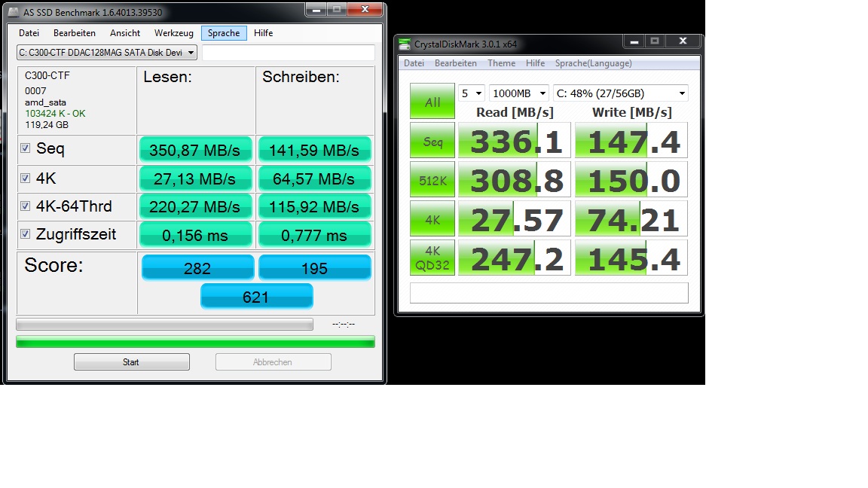
Task: Click the empty text field beside the drive dropdown
Action: click(289, 53)
